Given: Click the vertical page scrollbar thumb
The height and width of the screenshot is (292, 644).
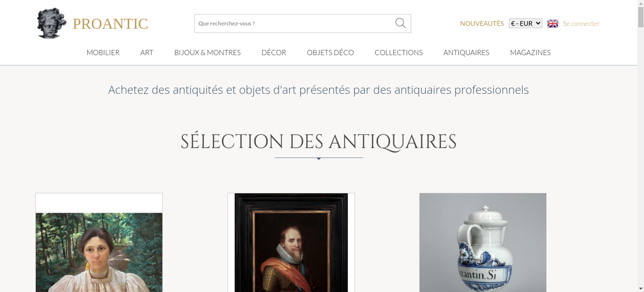Looking at the screenshot, I should click(641, 17).
